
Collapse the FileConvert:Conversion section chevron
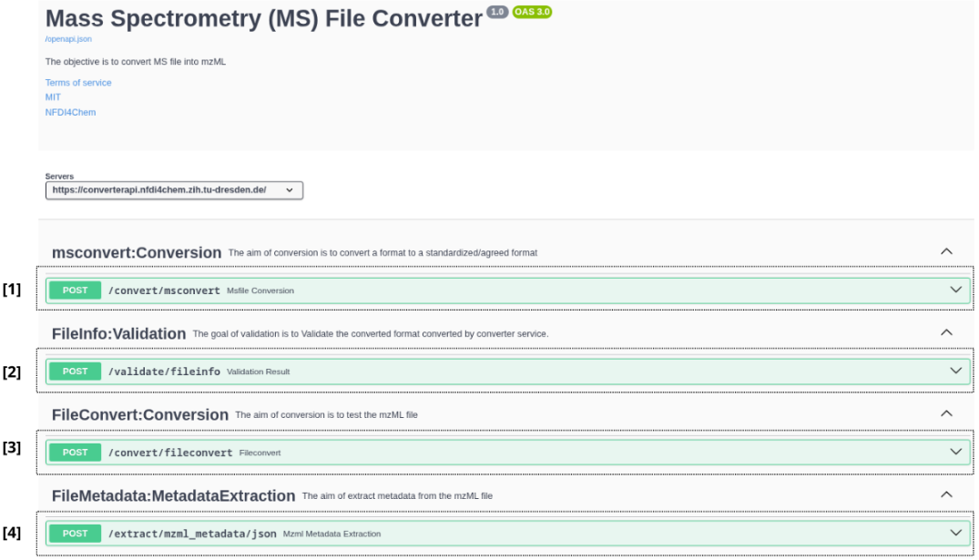[946, 413]
